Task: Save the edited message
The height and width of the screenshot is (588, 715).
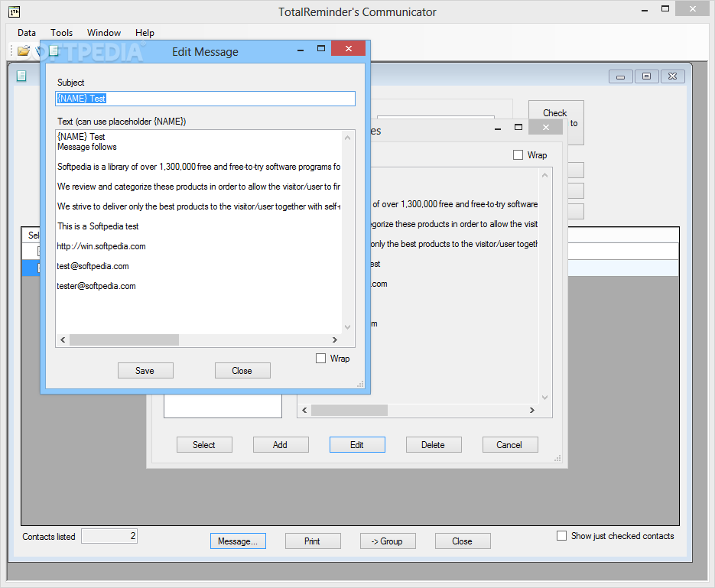Action: point(145,371)
